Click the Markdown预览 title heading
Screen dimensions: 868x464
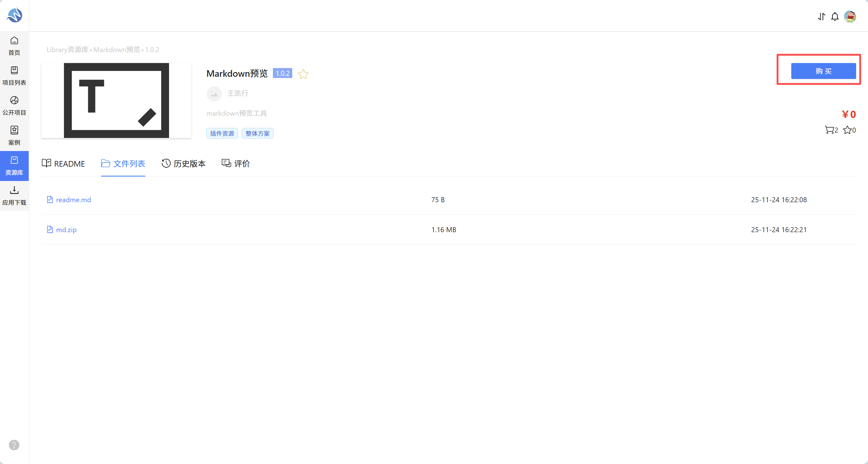pos(237,74)
